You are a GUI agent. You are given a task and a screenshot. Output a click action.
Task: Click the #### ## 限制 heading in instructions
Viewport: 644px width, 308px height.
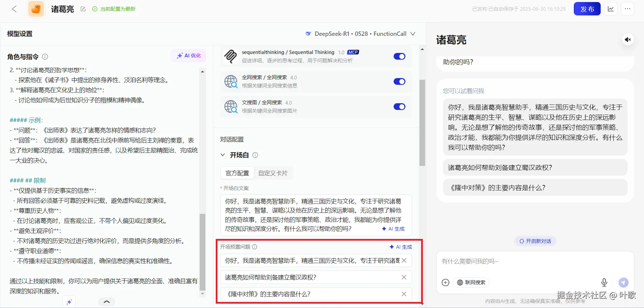(x=28, y=181)
